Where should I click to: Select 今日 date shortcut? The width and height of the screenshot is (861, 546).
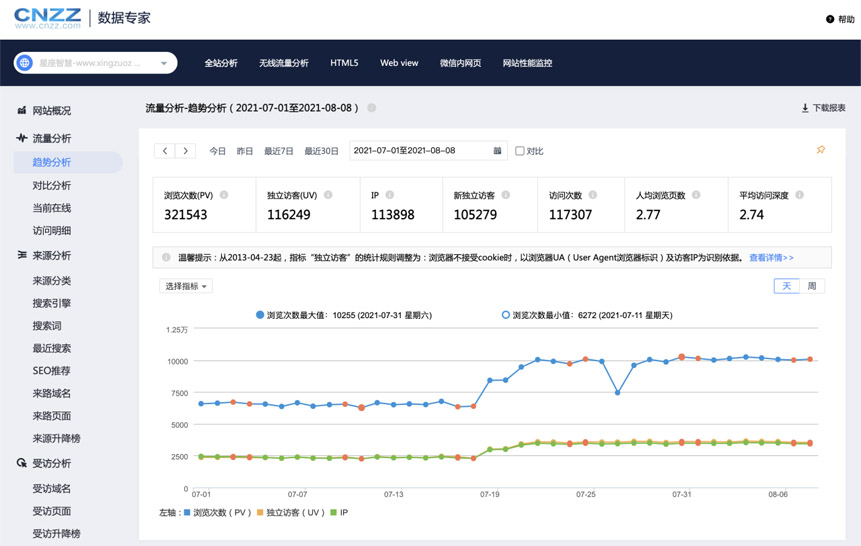pyautogui.click(x=217, y=151)
